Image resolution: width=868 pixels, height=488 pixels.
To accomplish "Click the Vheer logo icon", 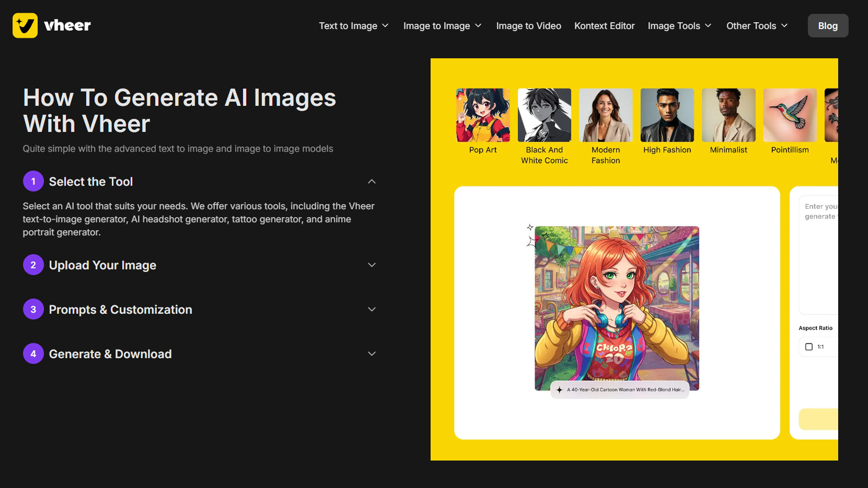I will coord(25,25).
